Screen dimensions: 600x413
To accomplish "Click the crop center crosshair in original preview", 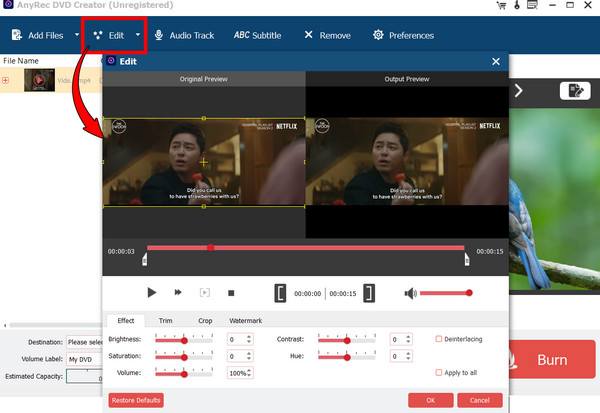I will pyautogui.click(x=204, y=162).
